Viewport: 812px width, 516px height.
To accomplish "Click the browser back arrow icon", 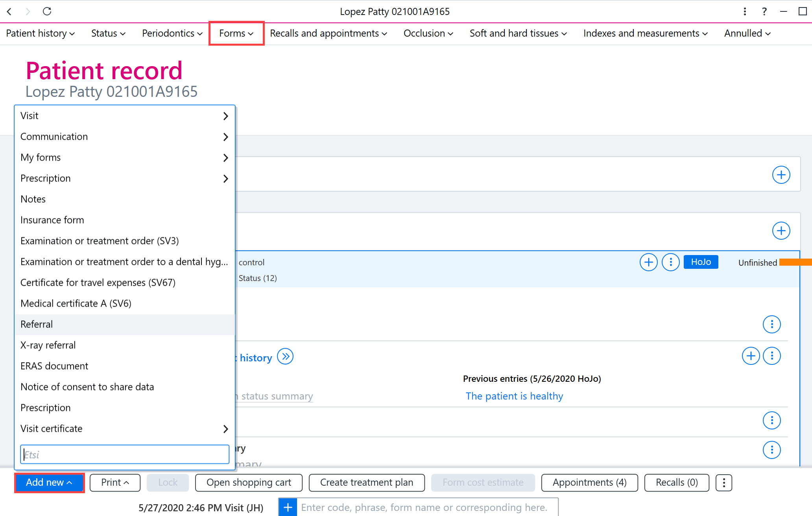I will [9, 11].
